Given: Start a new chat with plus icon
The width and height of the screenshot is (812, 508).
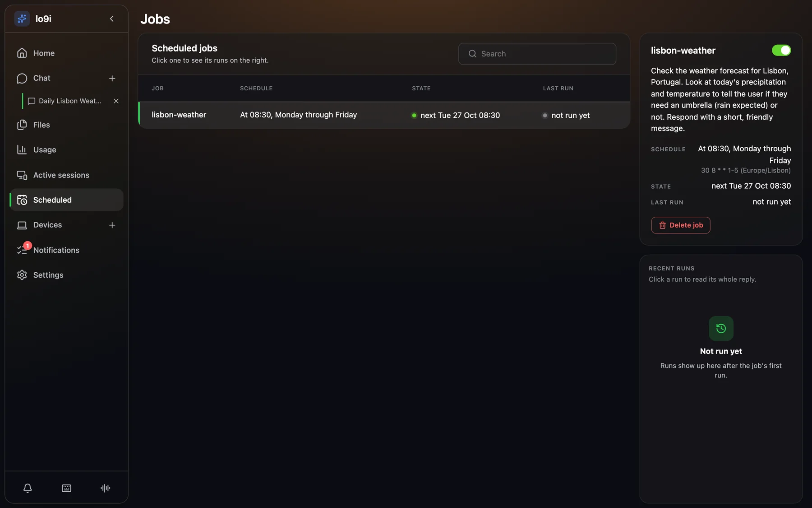Looking at the screenshot, I should pos(112,78).
